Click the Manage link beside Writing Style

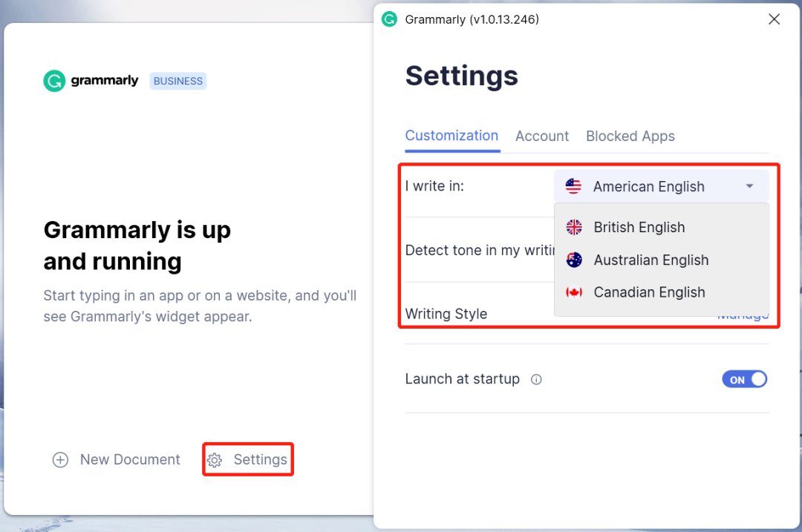(743, 314)
